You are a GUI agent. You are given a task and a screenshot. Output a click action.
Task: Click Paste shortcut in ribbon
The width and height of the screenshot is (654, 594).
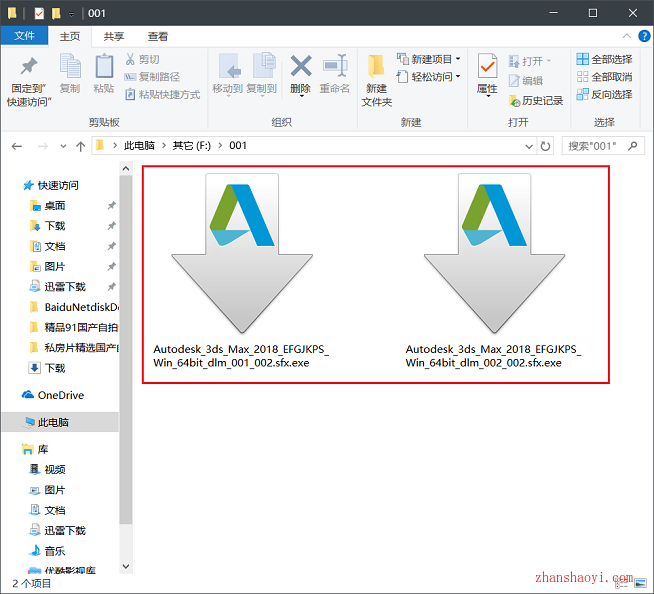[163, 94]
